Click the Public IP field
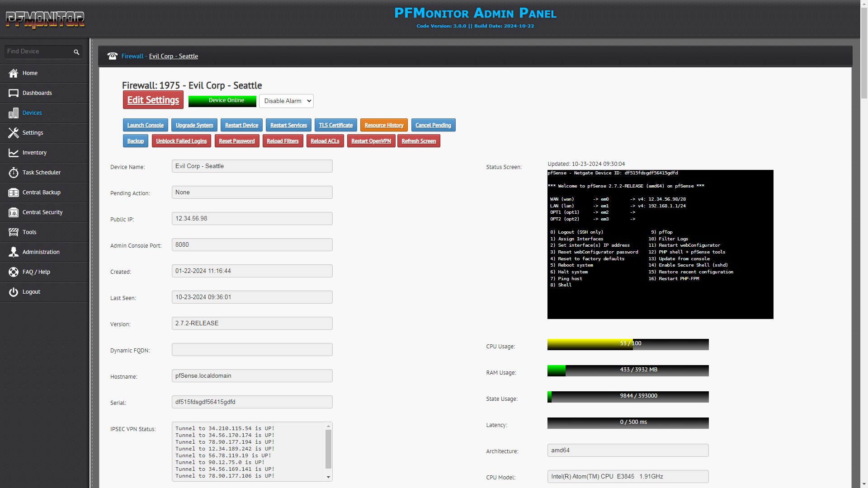This screenshot has width=868, height=488. click(x=252, y=218)
